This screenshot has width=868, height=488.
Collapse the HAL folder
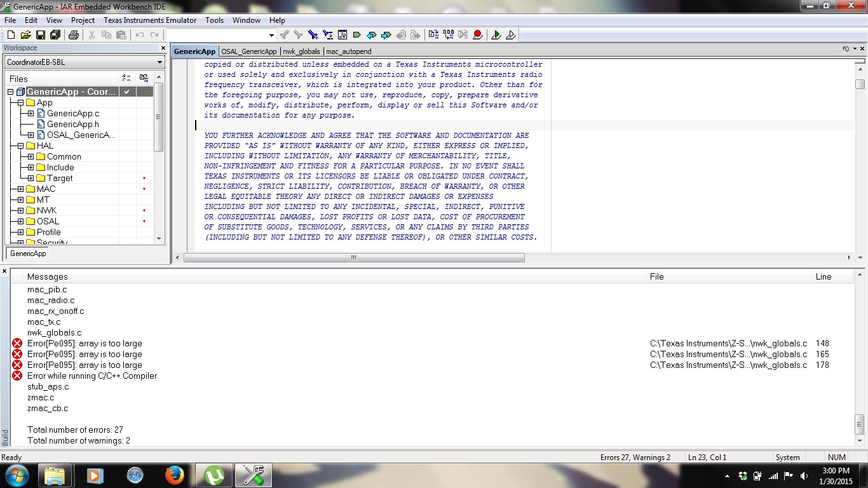pos(20,146)
